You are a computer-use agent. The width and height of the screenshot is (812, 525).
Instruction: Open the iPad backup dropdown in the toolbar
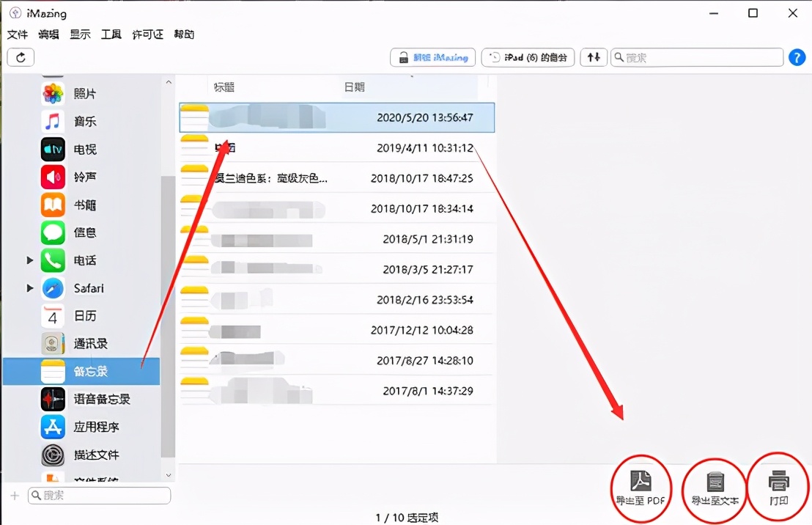tap(527, 57)
